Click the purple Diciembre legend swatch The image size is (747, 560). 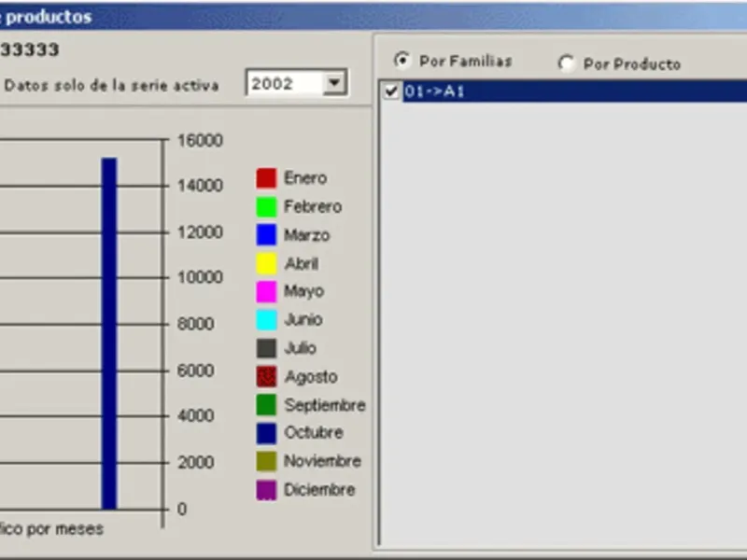pyautogui.click(x=266, y=489)
